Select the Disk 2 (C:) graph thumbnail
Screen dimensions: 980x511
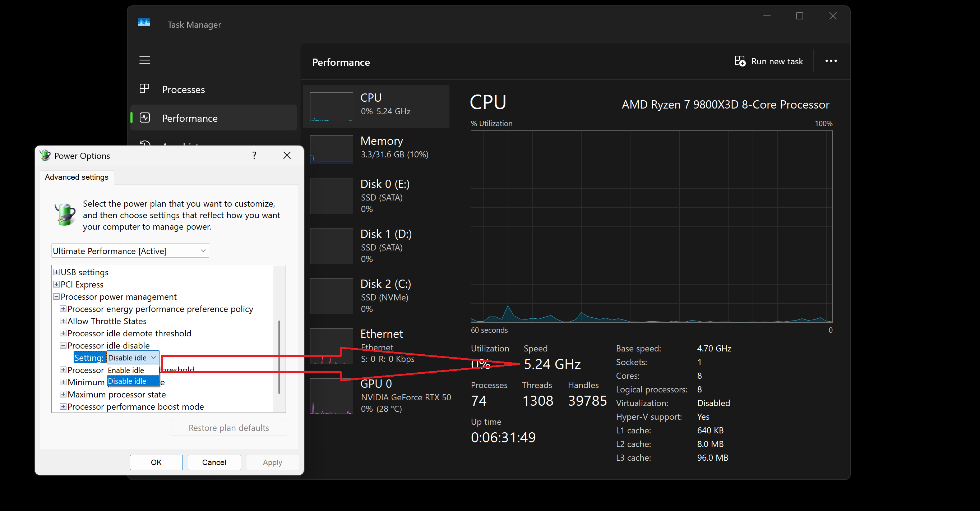tap(331, 296)
